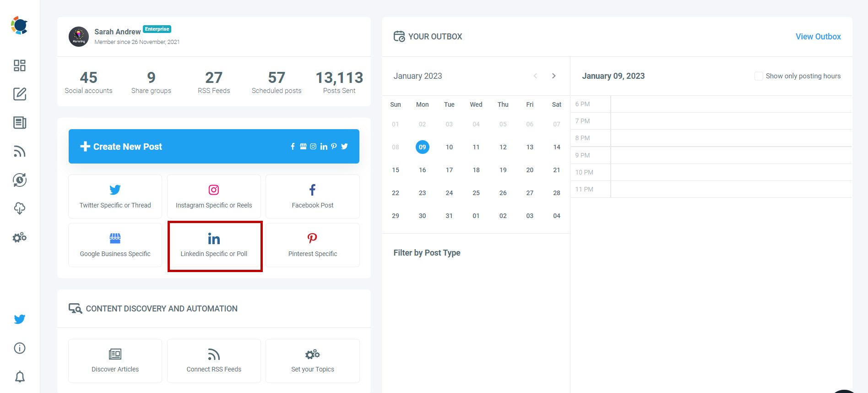The image size is (868, 393).
Task: Click the Twitter bird icon in sidebar
Action: 20,319
